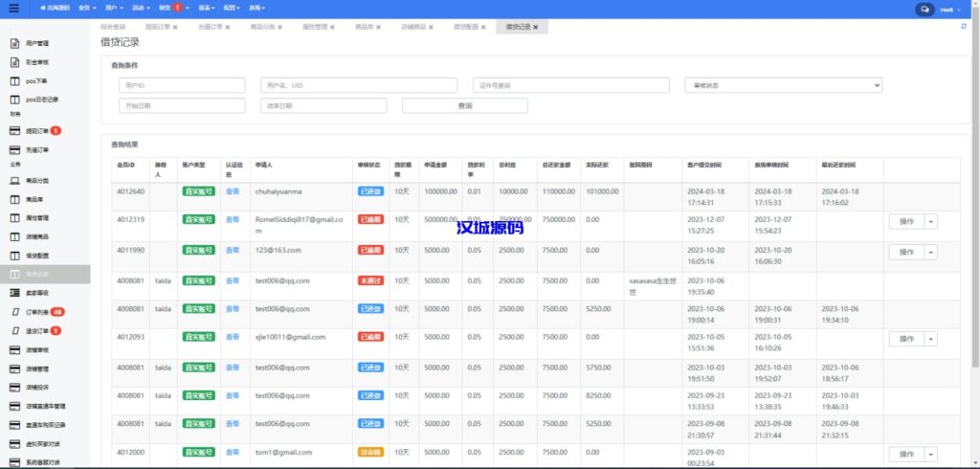980x469 pixels.
Task: Click the 店铺直通车管理 sidebar icon
Action: click(15, 407)
